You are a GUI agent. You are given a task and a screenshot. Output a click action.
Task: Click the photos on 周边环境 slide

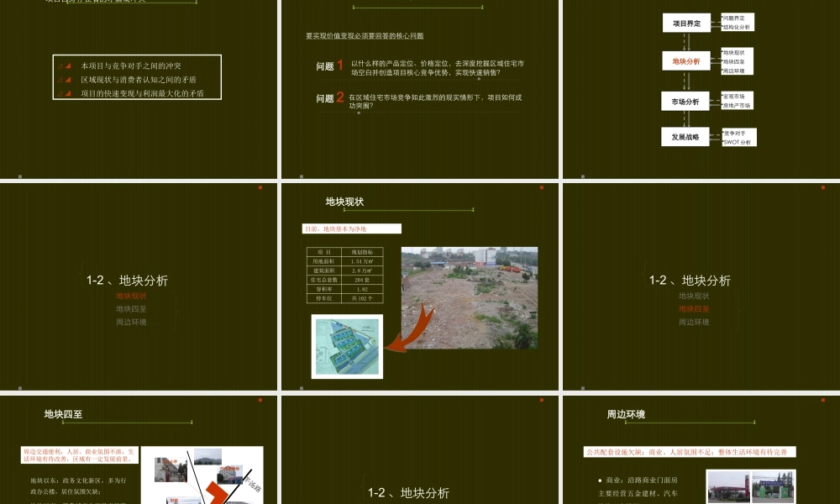751,487
